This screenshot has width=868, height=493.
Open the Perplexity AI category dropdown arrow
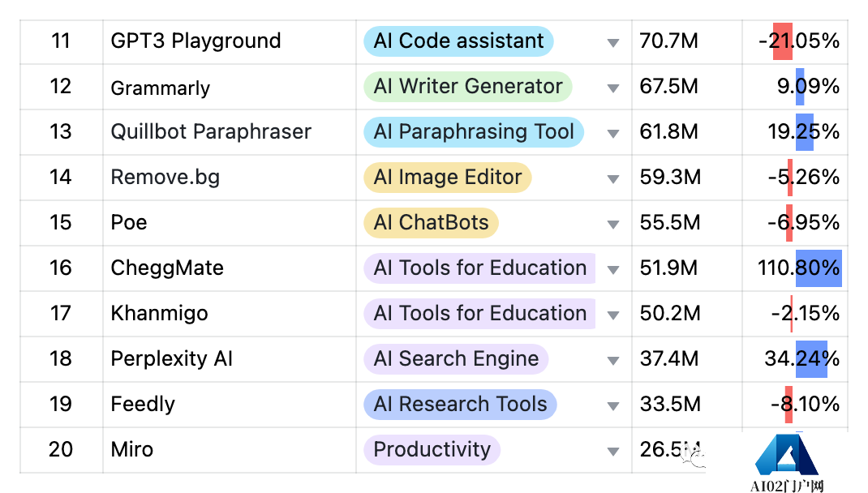pyautogui.click(x=613, y=360)
